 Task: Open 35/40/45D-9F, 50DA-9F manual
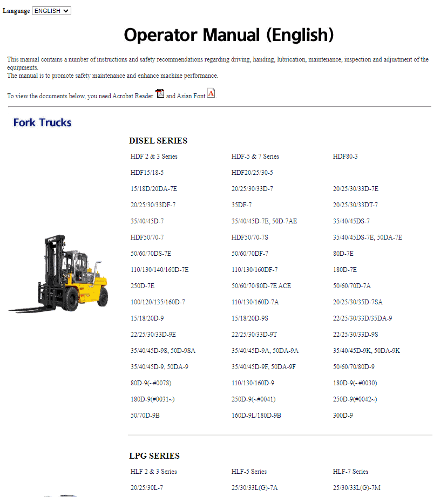263,367
